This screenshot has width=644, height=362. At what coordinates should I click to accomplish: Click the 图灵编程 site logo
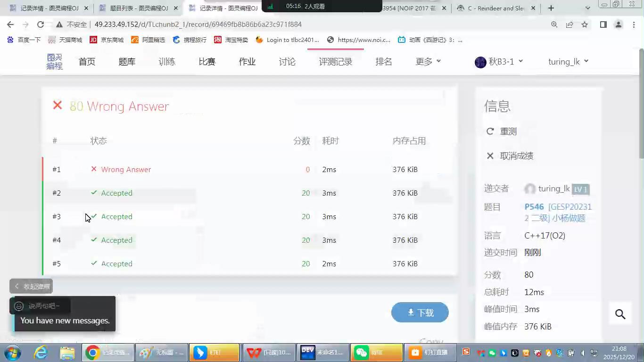(54, 62)
